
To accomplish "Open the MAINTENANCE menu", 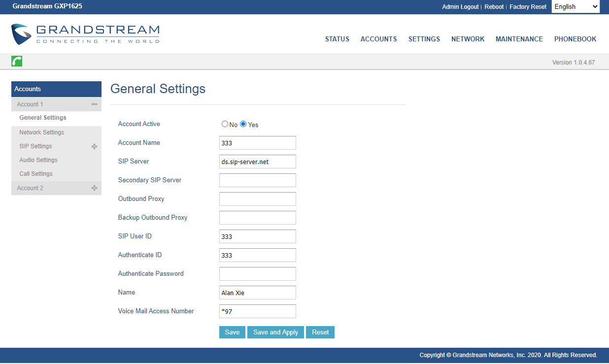I will [x=519, y=39].
